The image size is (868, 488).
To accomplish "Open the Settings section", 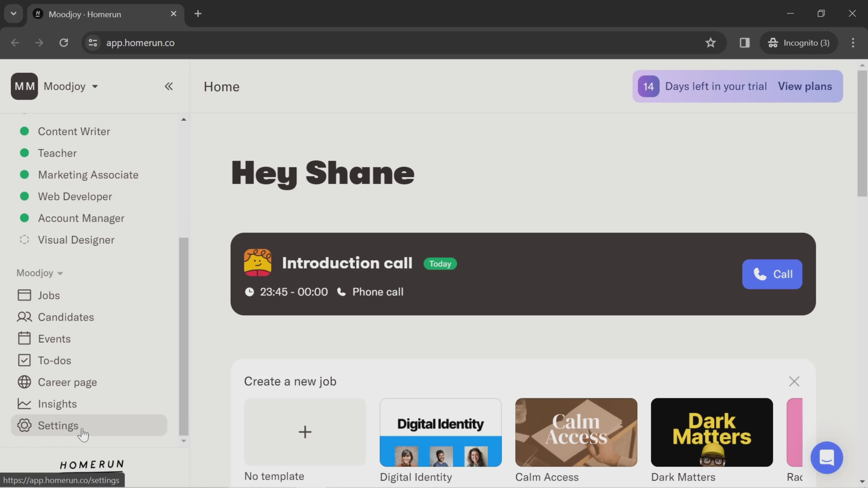I will (x=58, y=425).
